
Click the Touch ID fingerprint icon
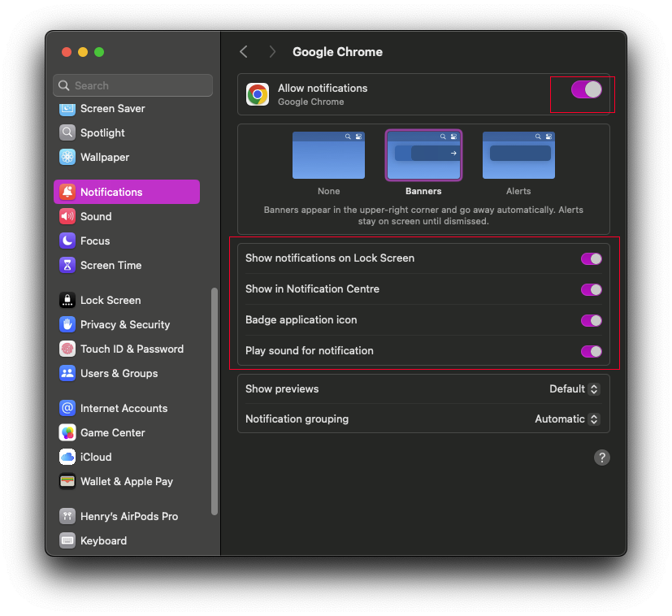[67, 349]
